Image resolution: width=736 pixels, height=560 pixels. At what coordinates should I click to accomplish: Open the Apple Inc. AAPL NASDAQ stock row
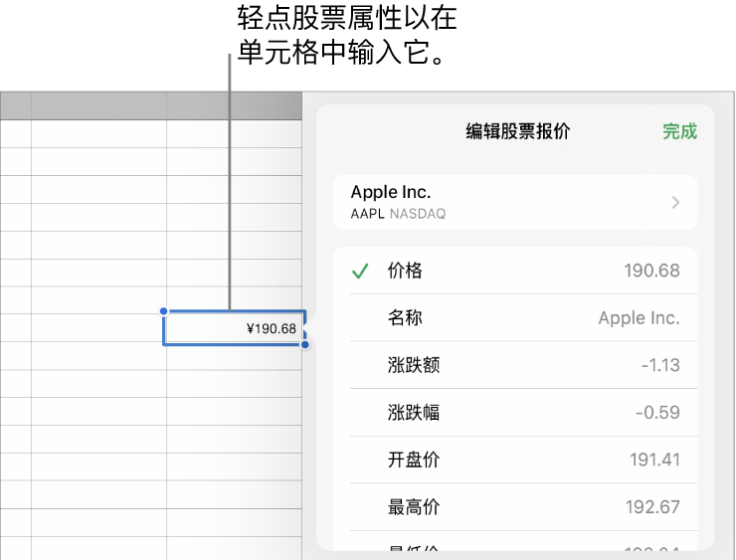pyautogui.click(x=515, y=202)
